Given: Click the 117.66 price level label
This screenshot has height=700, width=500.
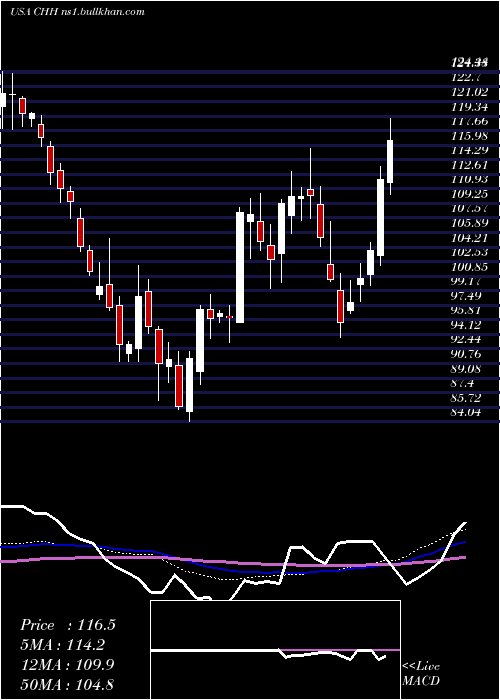Looking at the screenshot, I should [x=470, y=121].
